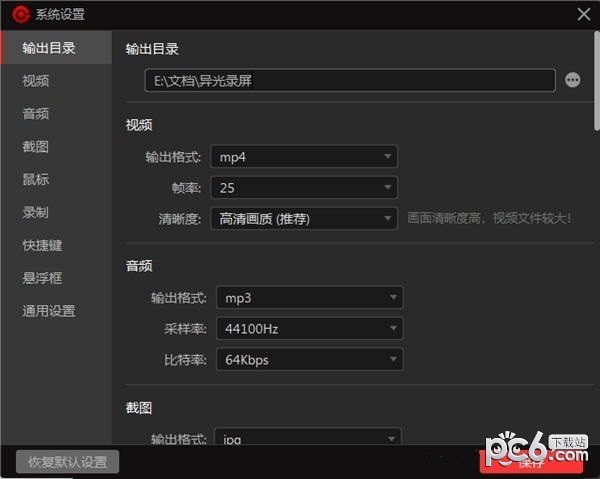Open the audio 输出格式 mp3 dropdown
600x479 pixels.
click(309, 298)
